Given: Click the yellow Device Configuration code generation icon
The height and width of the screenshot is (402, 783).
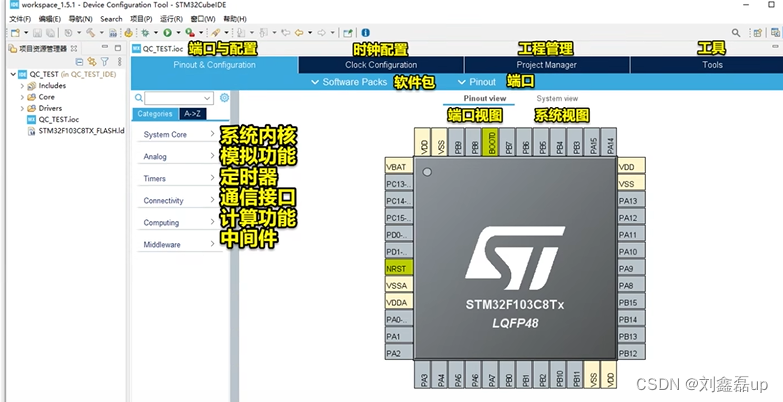Looking at the screenshot, I should point(129,33).
